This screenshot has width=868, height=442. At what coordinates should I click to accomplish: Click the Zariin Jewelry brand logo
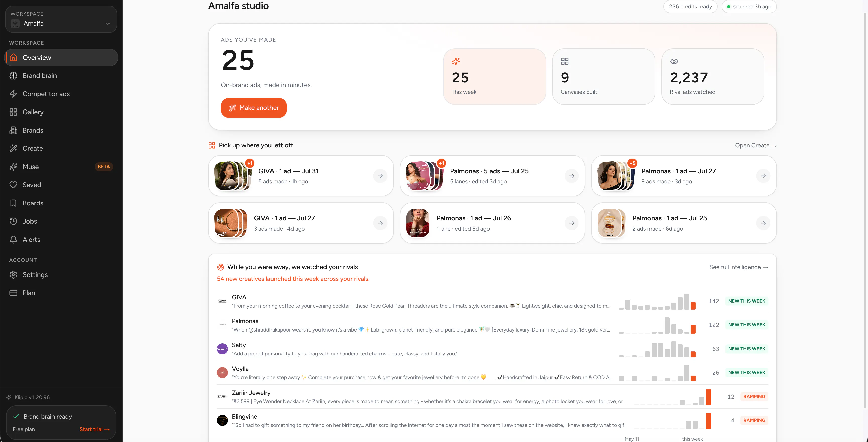[x=222, y=397]
